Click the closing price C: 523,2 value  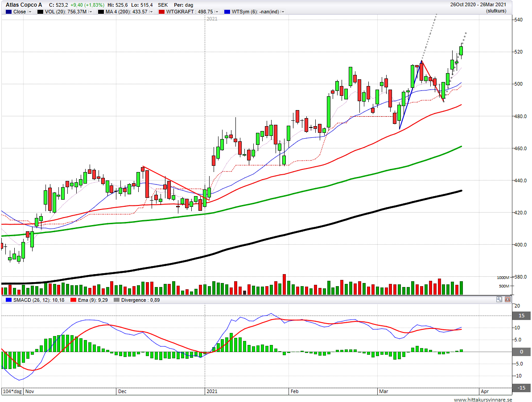click(x=58, y=5)
